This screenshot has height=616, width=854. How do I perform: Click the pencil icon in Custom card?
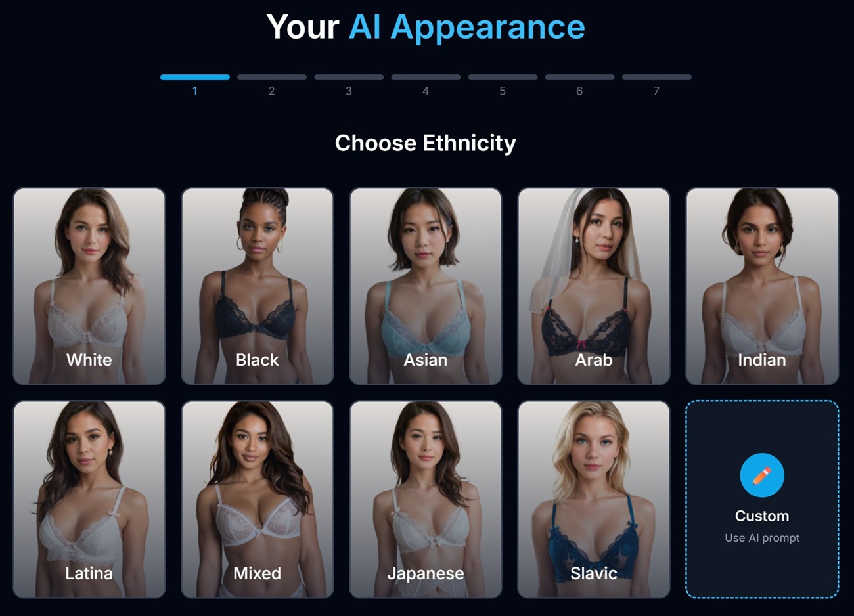coord(762,475)
